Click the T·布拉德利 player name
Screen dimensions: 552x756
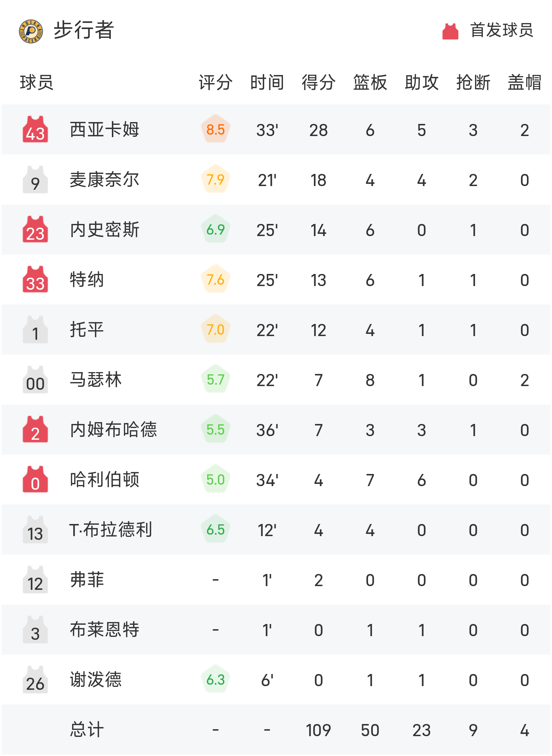pos(110,530)
